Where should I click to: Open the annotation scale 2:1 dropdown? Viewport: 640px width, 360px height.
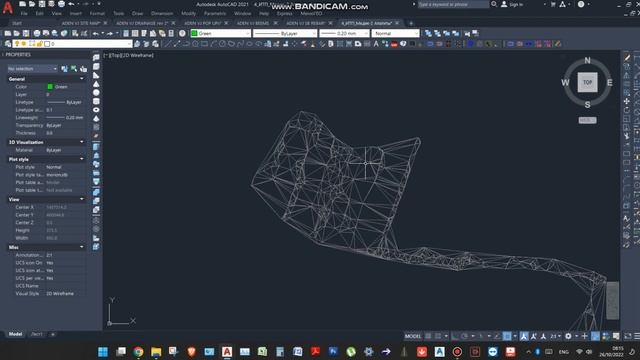click(556, 336)
